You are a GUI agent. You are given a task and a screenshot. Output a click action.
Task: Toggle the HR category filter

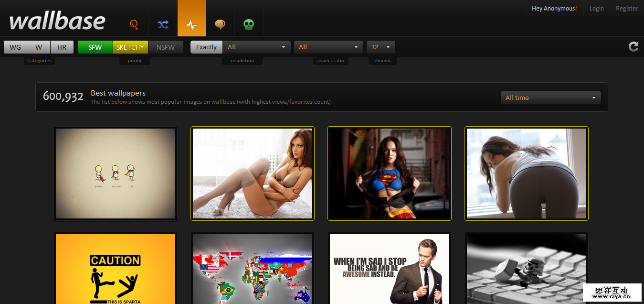62,47
